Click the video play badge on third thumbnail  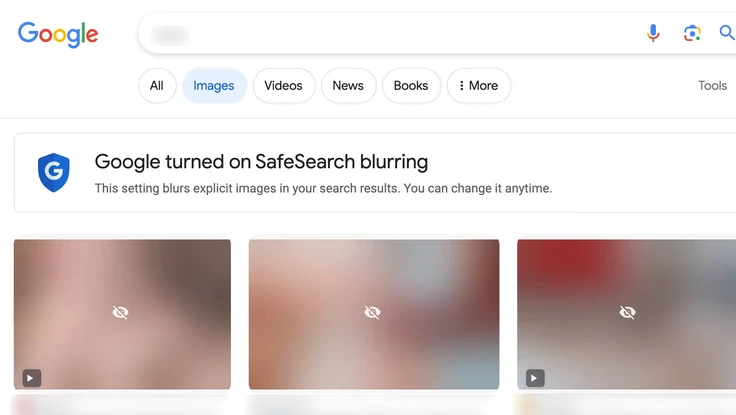point(535,378)
